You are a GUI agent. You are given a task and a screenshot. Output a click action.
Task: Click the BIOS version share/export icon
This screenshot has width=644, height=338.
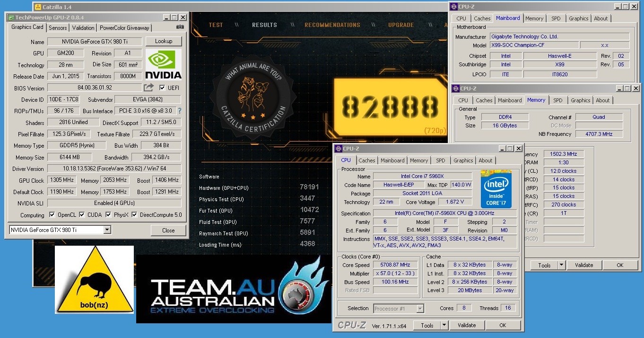coord(149,88)
